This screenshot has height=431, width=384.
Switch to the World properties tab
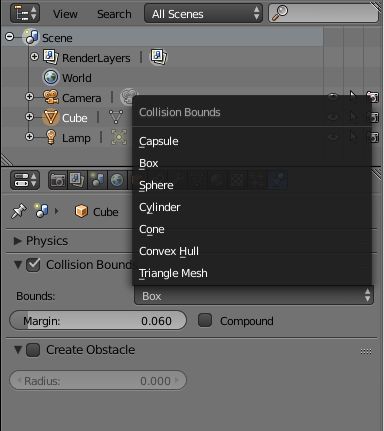click(x=117, y=180)
